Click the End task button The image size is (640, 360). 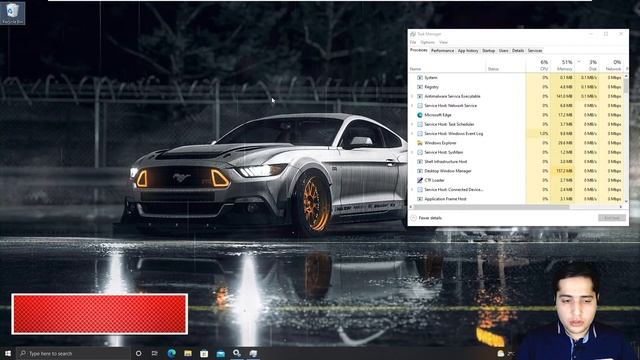(612, 218)
